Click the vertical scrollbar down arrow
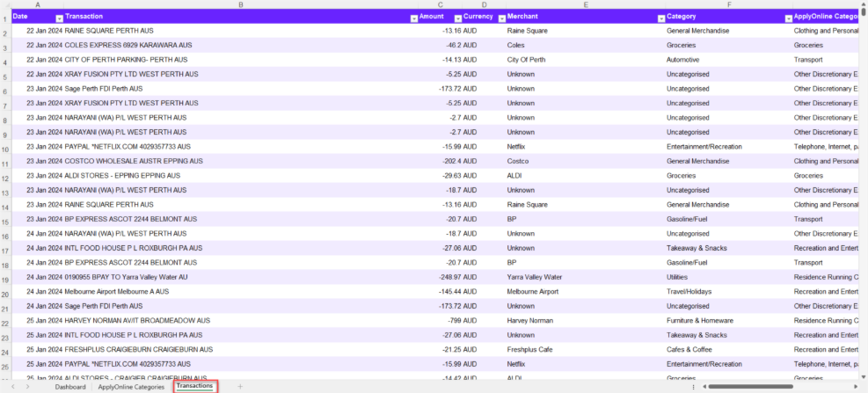This screenshot has width=868, height=393. [x=863, y=377]
